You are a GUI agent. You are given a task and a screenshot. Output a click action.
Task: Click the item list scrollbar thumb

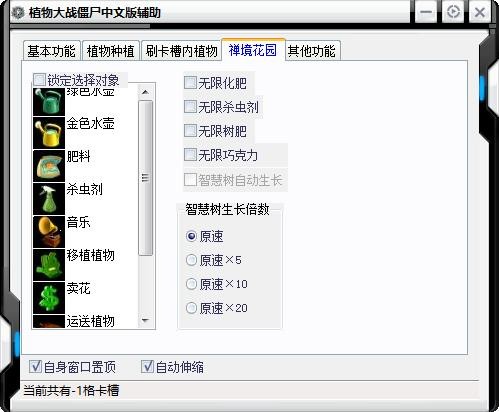coord(145,178)
